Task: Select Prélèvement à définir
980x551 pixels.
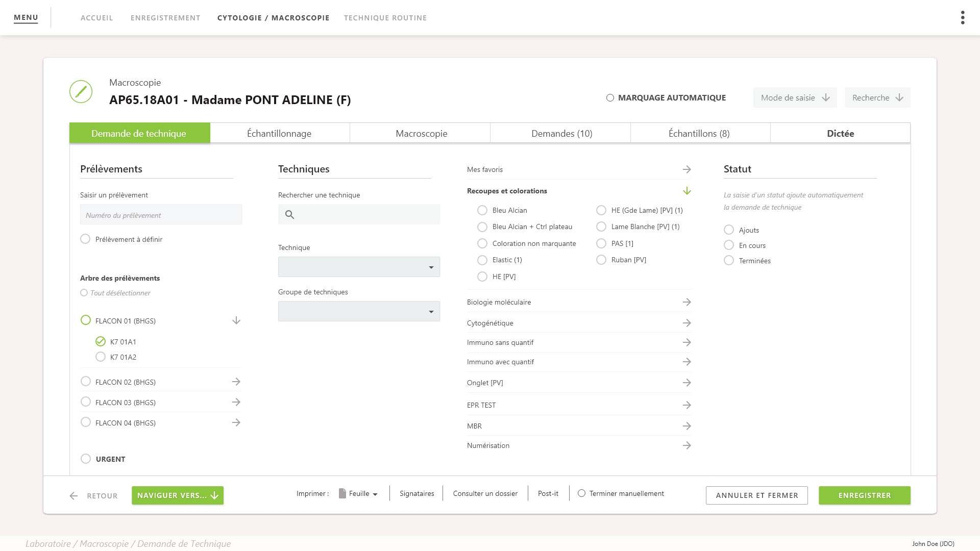Action: [x=85, y=239]
